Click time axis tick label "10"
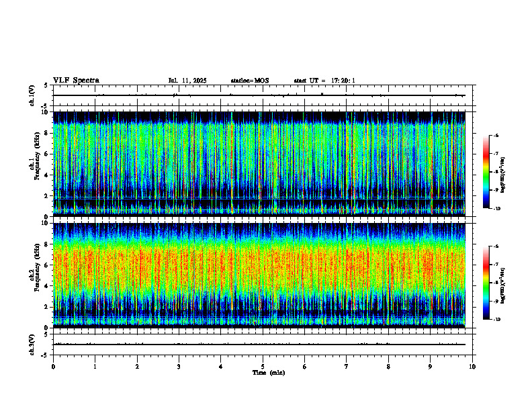The image size is (532, 411). [x=472, y=367]
